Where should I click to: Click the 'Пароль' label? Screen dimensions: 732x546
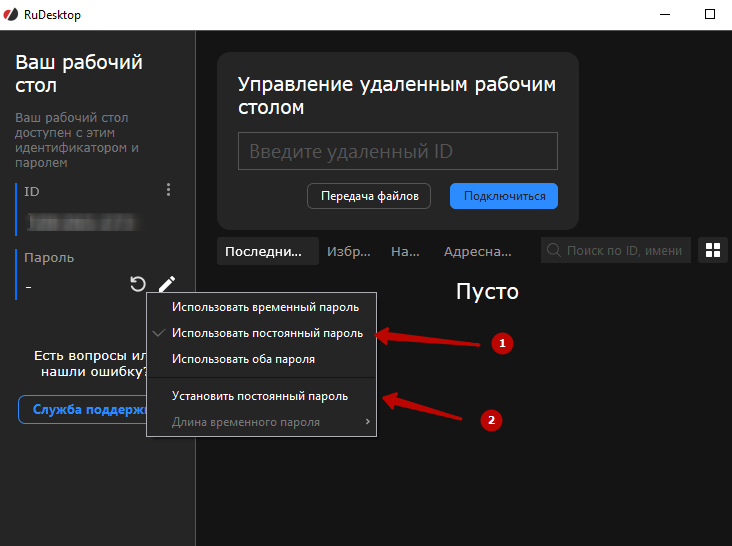tap(49, 258)
